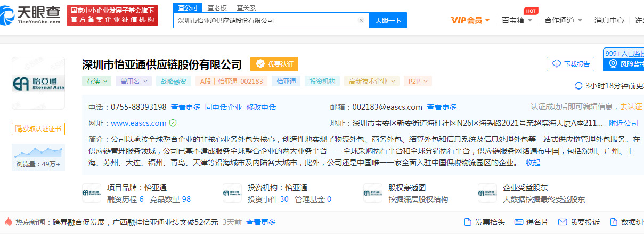Expand the P2P tag dropdown
The width and height of the screenshot is (644, 234).
coord(418,81)
